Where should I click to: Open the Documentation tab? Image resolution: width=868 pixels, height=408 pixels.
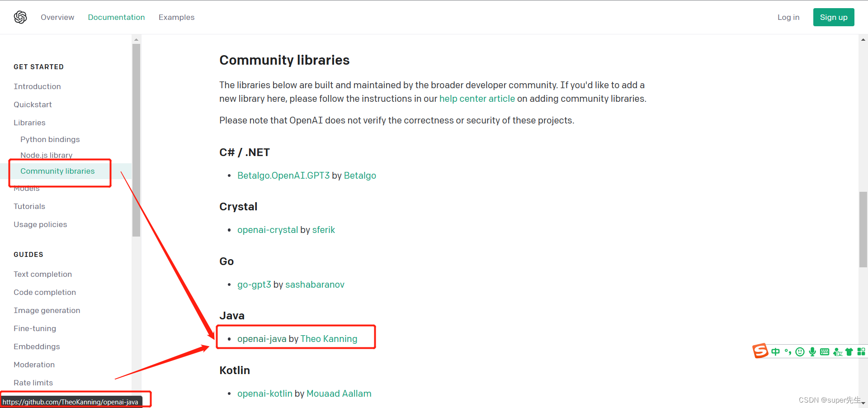click(116, 17)
